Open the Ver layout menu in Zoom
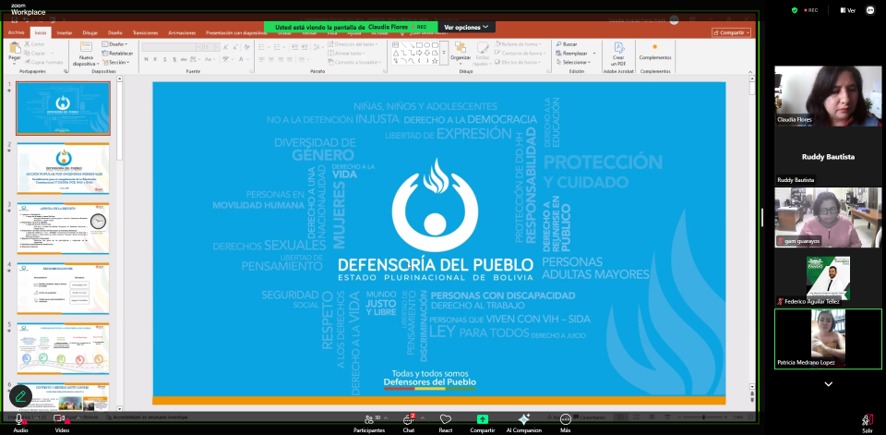Viewport: 886px width, 435px height. 848,10
